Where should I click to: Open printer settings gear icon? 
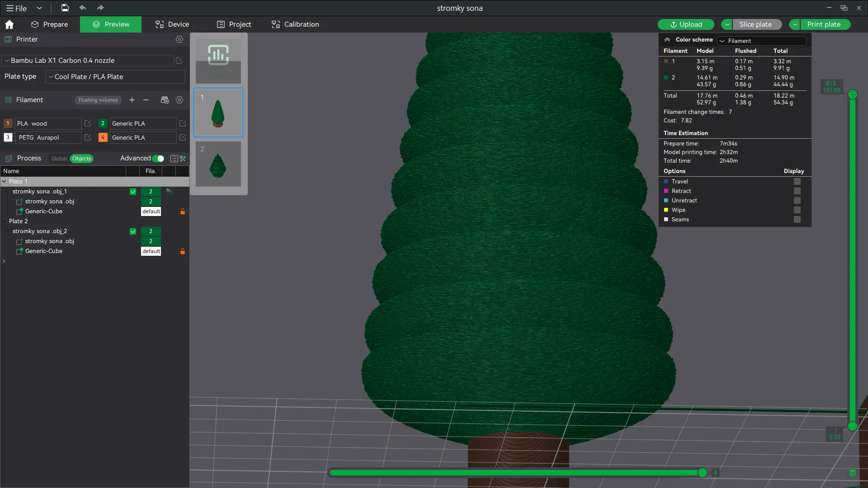pyautogui.click(x=179, y=39)
